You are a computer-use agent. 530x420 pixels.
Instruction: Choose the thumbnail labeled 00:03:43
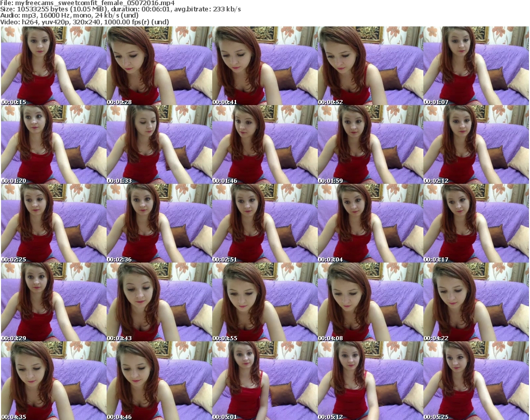point(159,302)
